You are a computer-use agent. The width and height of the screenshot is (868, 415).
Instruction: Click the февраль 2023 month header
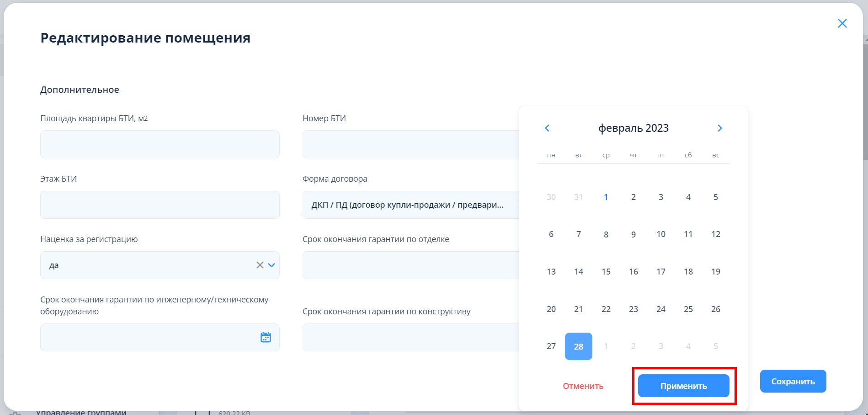pos(633,128)
